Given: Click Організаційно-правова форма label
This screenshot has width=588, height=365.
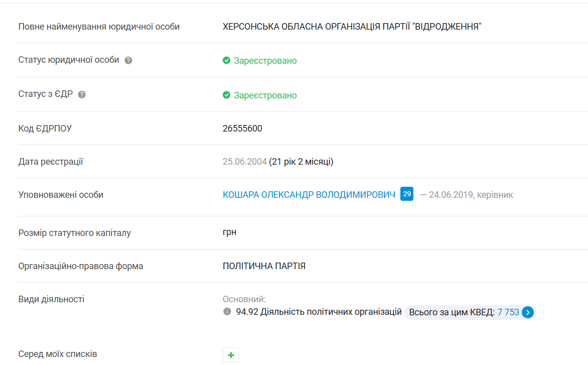Looking at the screenshot, I should [x=81, y=266].
